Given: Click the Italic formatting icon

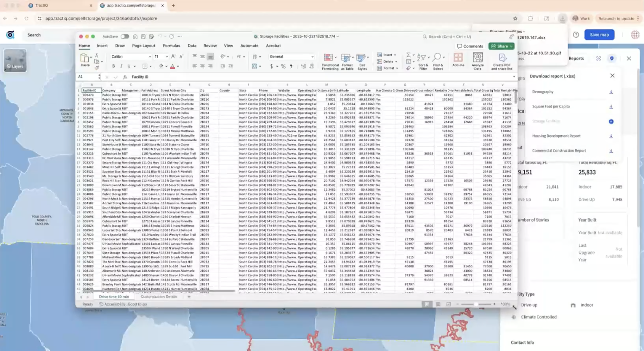Looking at the screenshot, I should pos(121,66).
